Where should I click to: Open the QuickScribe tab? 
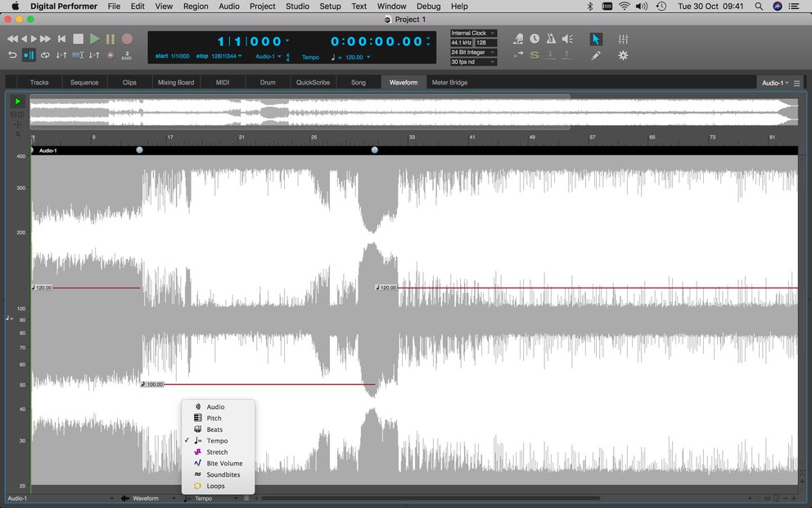coord(313,83)
